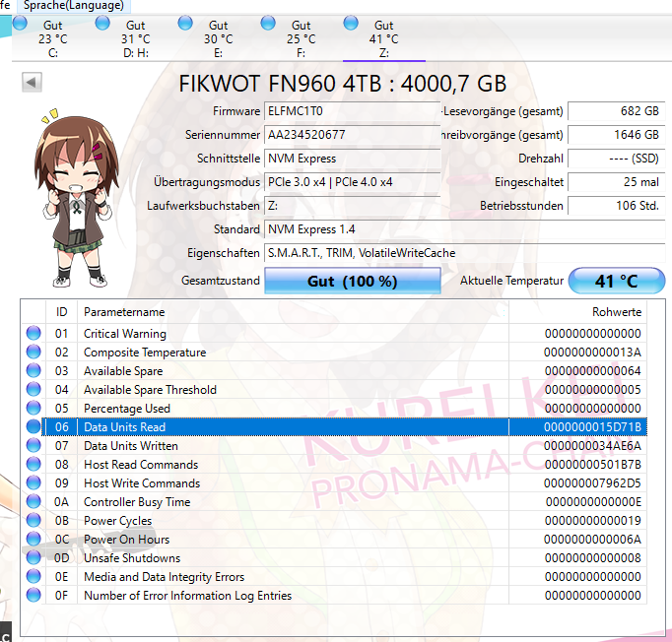The image size is (672, 642).
Task: Click the status icon for Media and Data Integrity Errors
Action: (34, 576)
